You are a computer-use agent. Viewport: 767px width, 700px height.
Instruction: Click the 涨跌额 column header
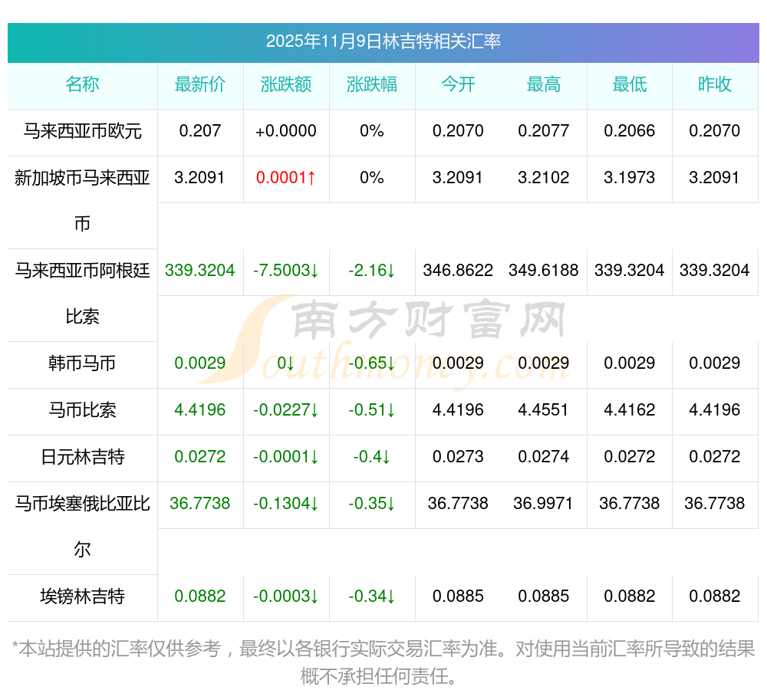coord(286,84)
